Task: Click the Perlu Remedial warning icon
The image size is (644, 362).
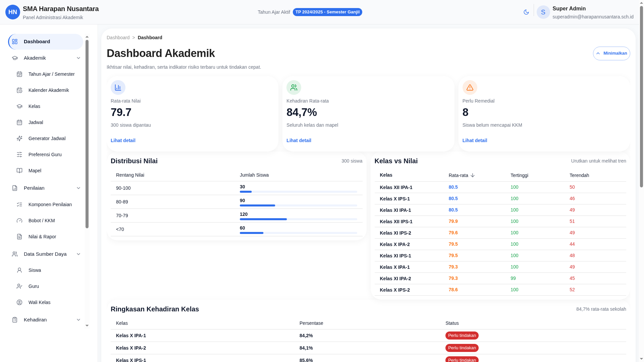Action: 470,87
